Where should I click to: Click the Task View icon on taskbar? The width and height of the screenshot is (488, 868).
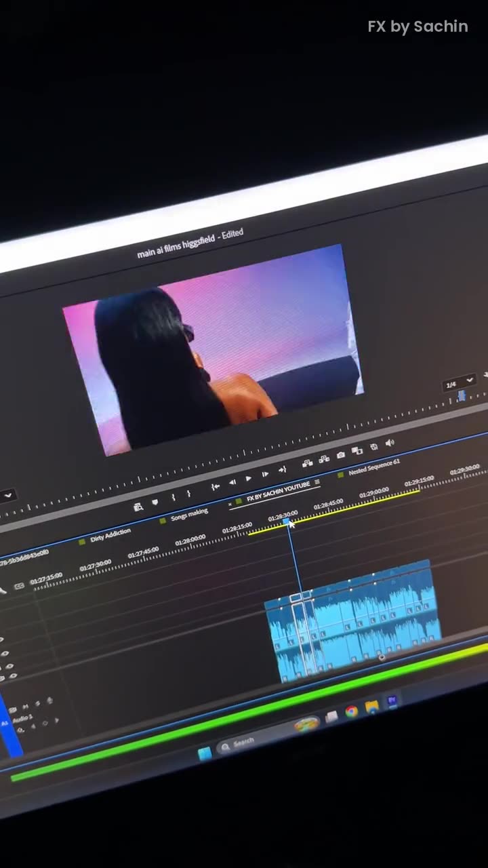coord(331,717)
